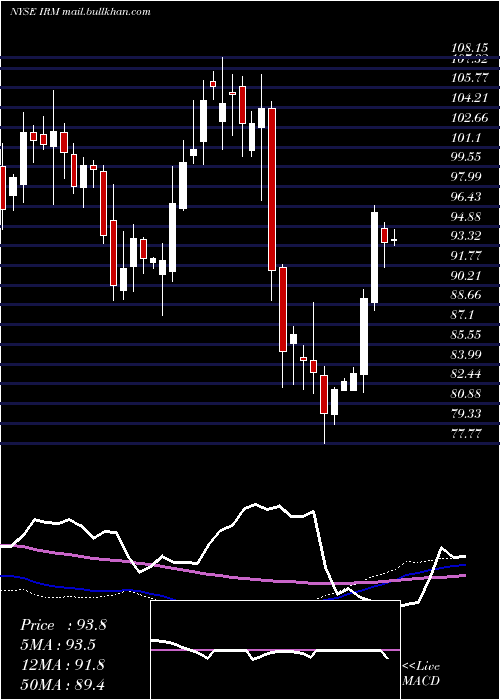
Task: Click the tall white candle rising to 95
Action: pyautogui.click(x=375, y=258)
